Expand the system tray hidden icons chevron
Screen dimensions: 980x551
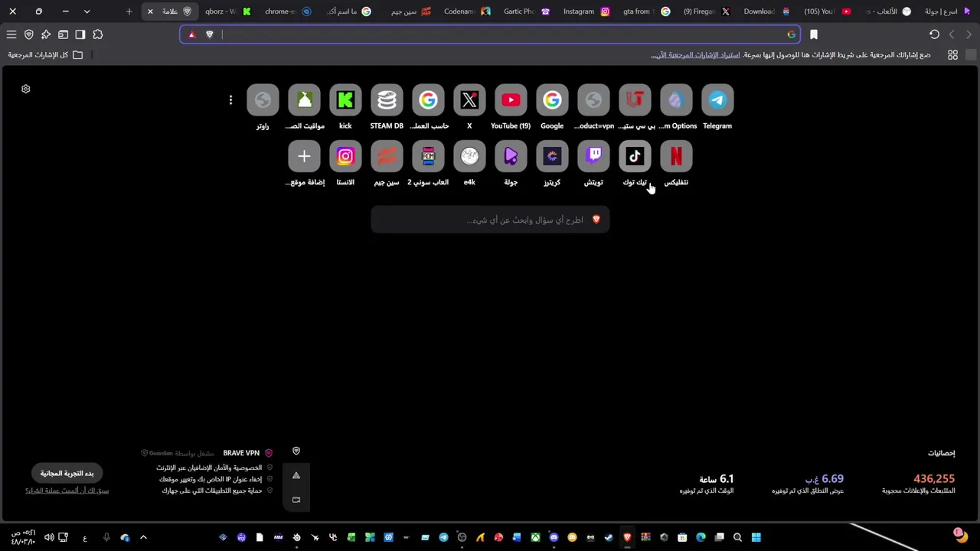click(143, 537)
